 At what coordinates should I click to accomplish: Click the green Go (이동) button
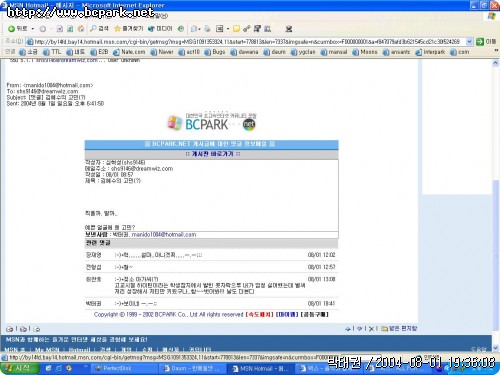(486, 42)
